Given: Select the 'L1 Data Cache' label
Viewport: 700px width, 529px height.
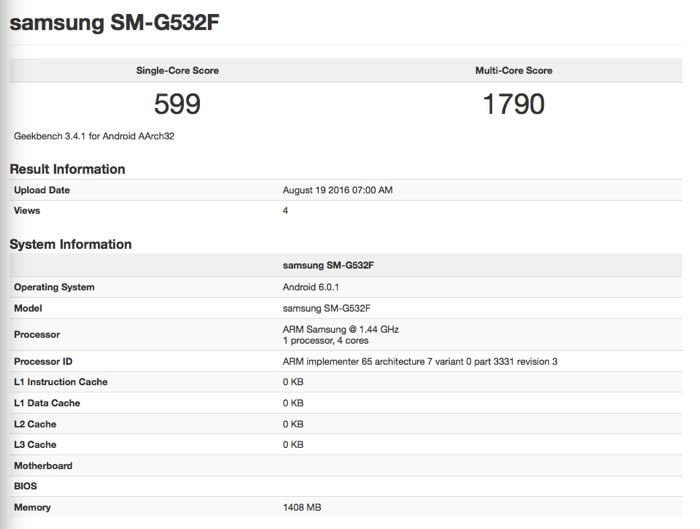Looking at the screenshot, I should click(47, 403).
